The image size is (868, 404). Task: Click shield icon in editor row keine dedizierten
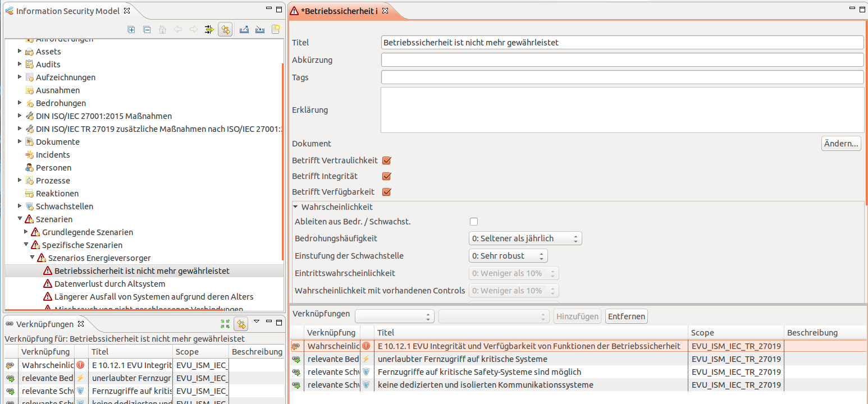(x=366, y=385)
